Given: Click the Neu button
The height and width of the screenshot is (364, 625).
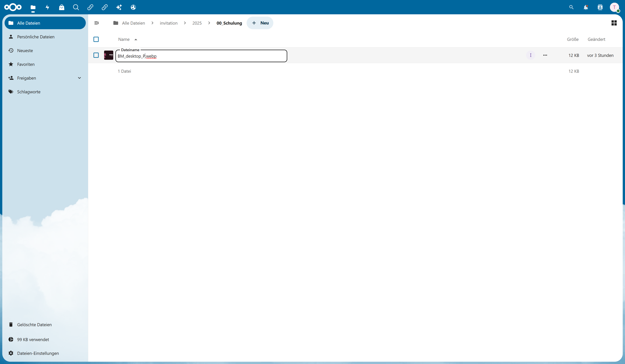Looking at the screenshot, I should (x=260, y=23).
